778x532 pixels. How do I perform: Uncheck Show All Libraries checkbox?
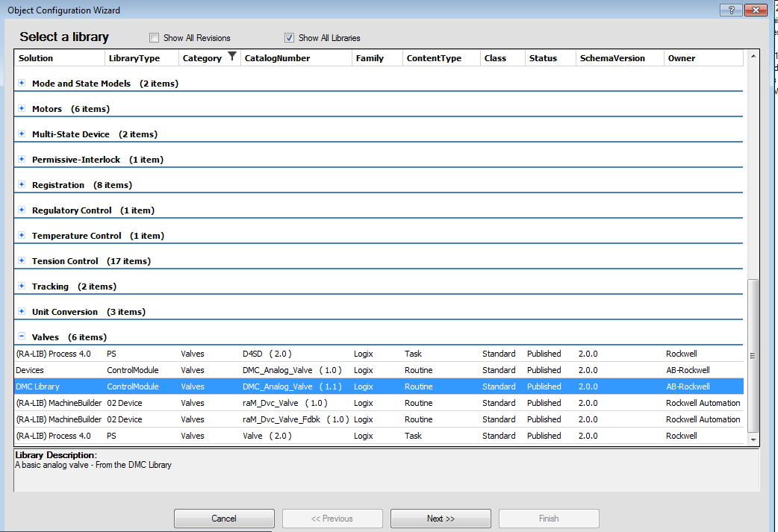(289, 38)
